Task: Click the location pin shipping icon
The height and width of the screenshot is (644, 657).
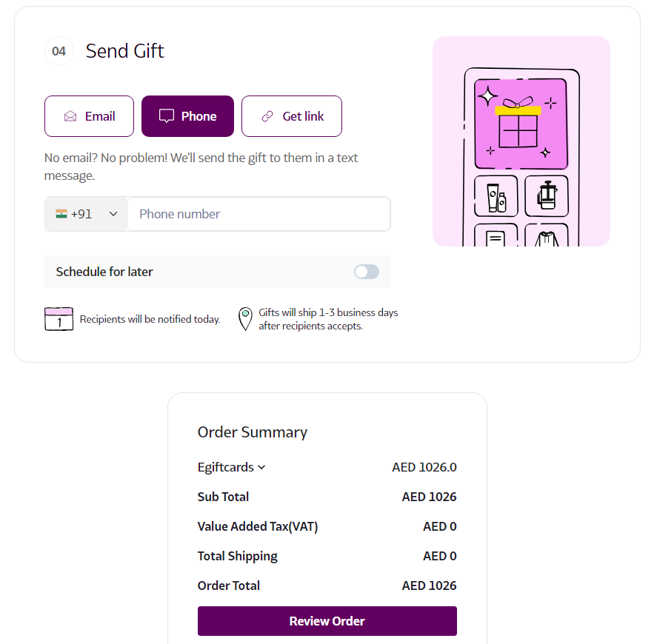Action: click(x=245, y=319)
